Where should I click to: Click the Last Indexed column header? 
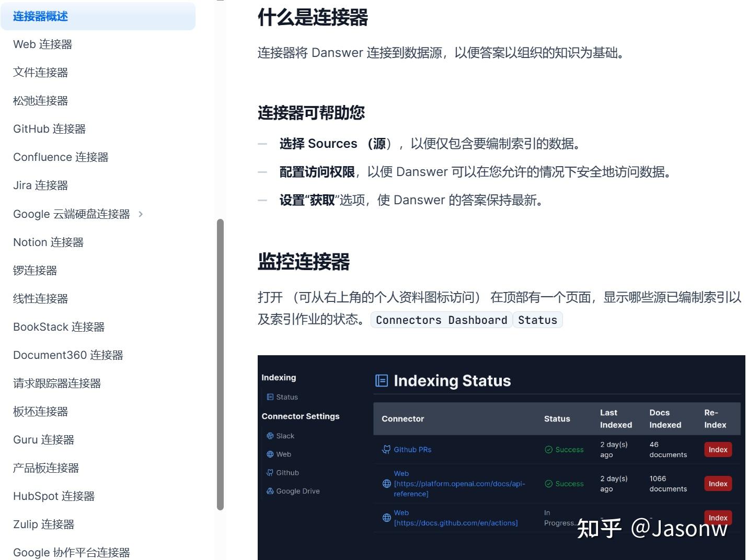616,419
